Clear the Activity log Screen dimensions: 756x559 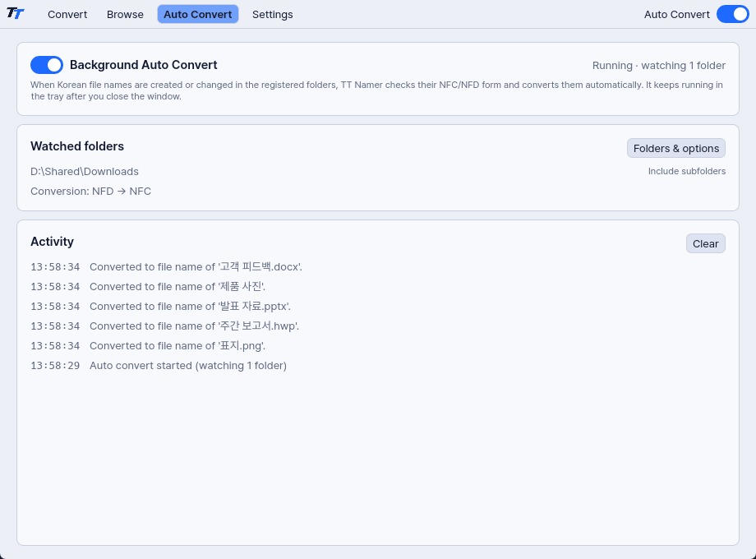(705, 244)
